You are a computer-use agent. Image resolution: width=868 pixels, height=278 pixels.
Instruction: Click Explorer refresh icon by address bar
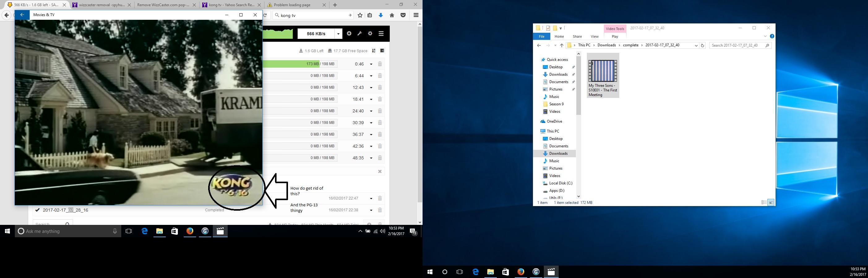pyautogui.click(x=703, y=45)
